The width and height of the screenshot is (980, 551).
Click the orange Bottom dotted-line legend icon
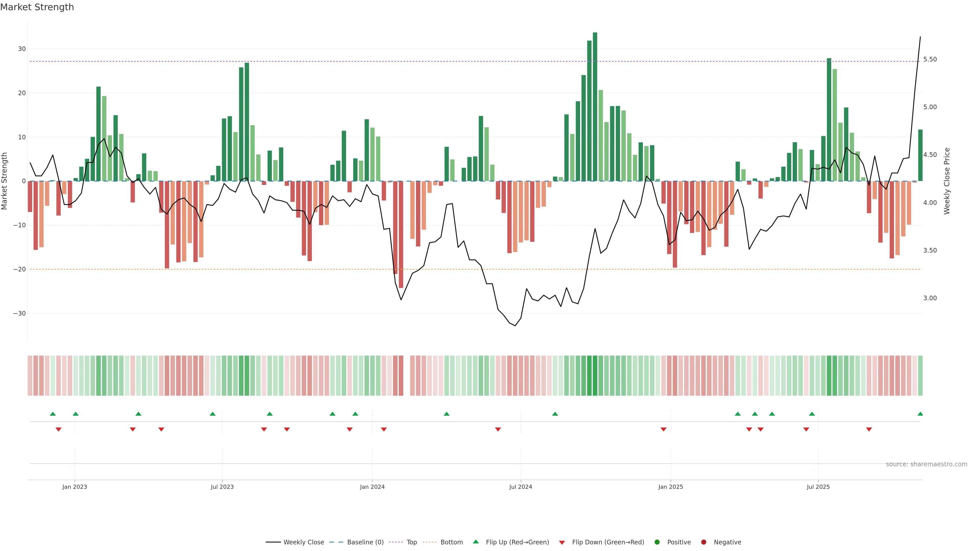(x=430, y=542)
